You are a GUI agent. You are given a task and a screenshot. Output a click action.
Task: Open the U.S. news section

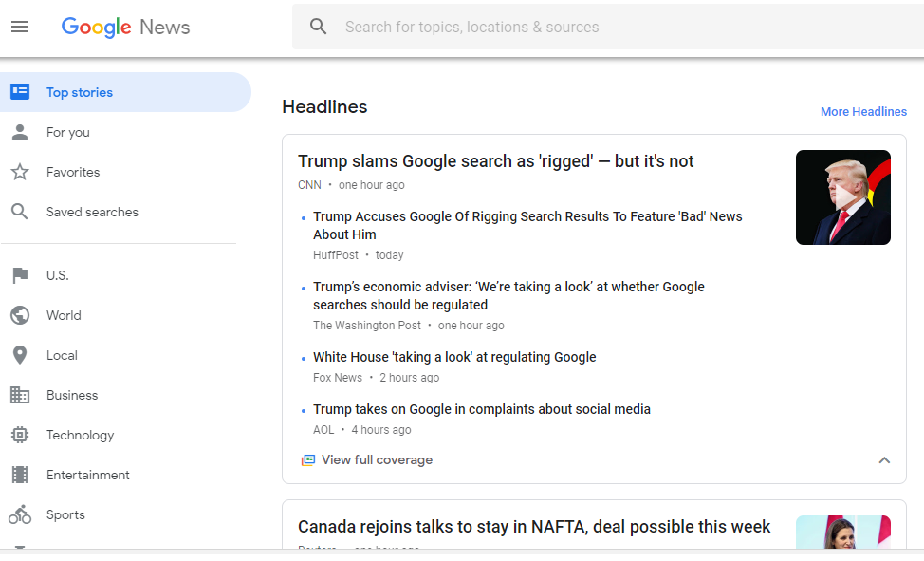pyautogui.click(x=58, y=275)
